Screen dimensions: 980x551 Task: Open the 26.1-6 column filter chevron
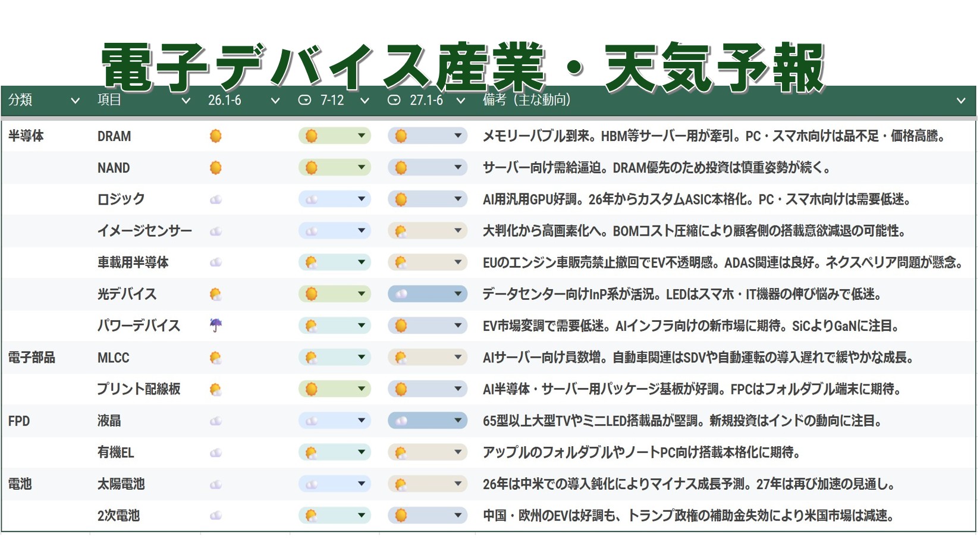275,101
